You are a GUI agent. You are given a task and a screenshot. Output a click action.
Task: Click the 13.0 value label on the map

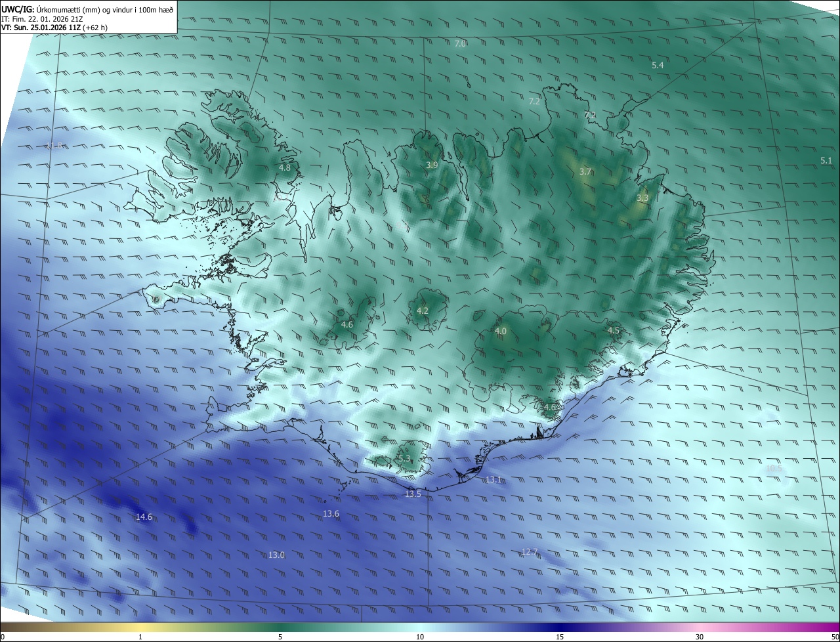(276, 555)
